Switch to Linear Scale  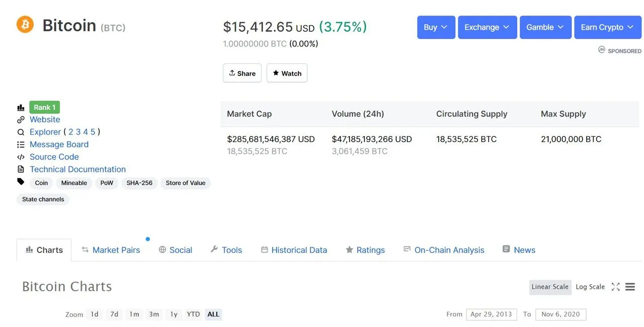click(550, 287)
